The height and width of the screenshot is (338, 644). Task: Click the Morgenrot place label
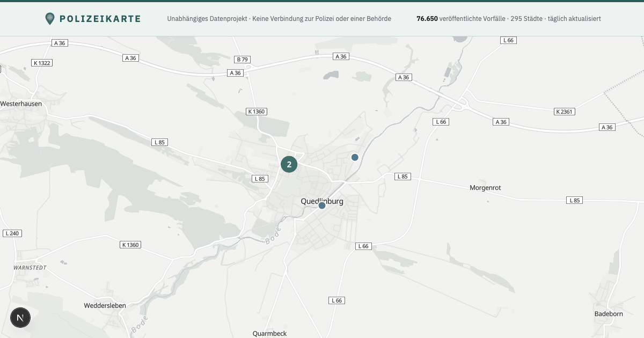click(x=485, y=188)
